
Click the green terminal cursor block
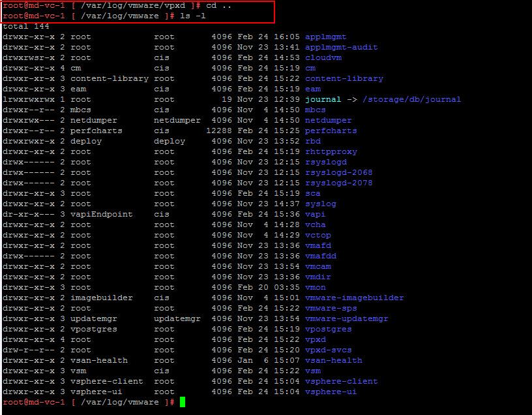pyautogui.click(x=183, y=403)
